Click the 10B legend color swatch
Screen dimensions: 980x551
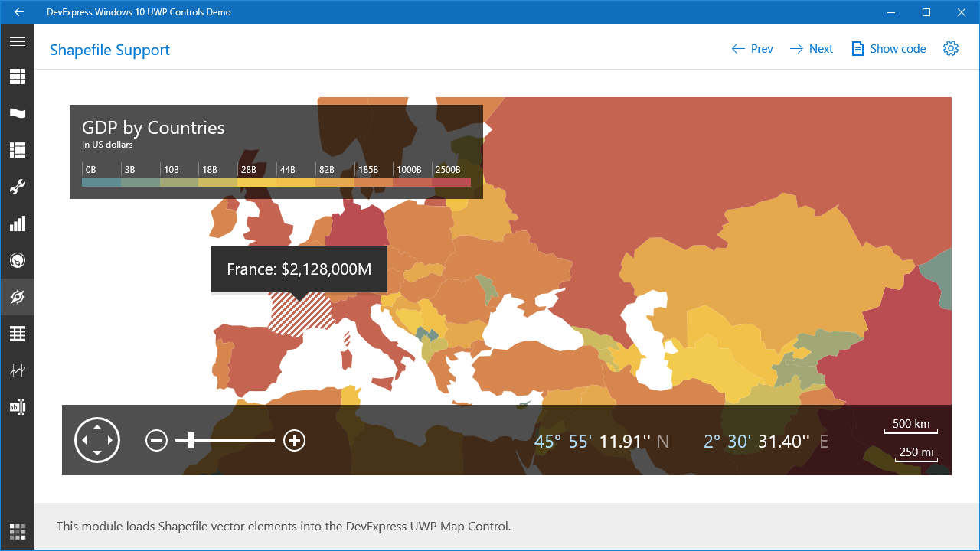pyautogui.click(x=179, y=182)
